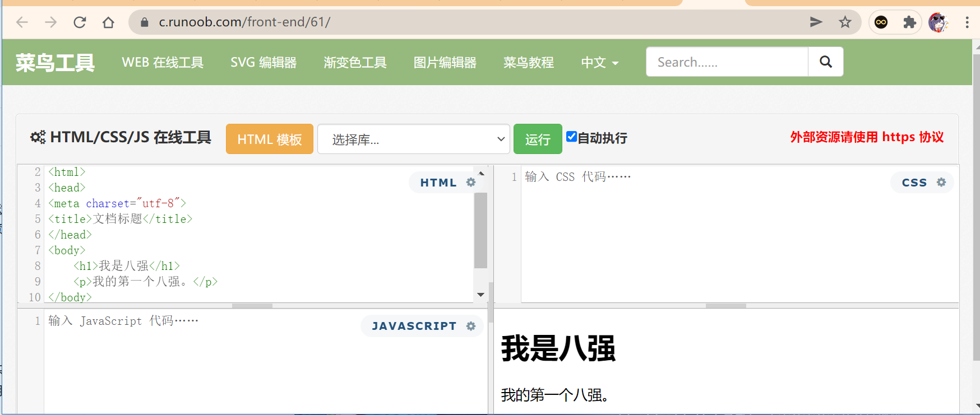Expand the 选择库 library dropdown
The image size is (980, 415).
click(414, 139)
